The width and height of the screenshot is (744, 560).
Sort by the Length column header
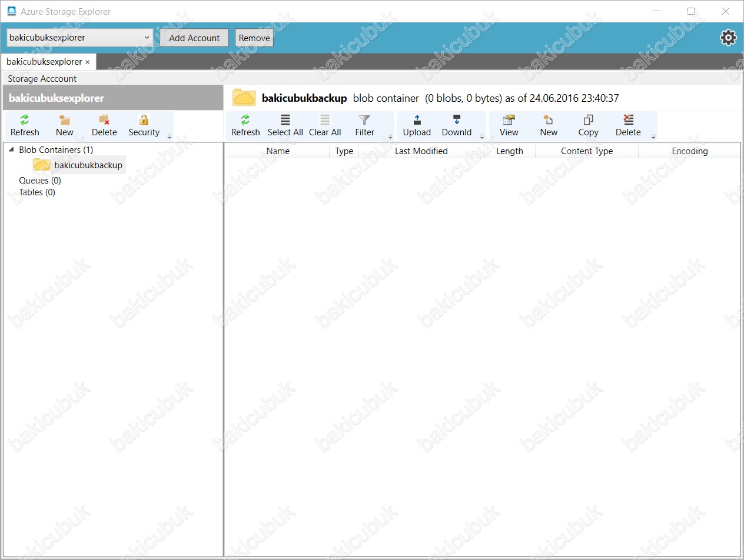510,151
